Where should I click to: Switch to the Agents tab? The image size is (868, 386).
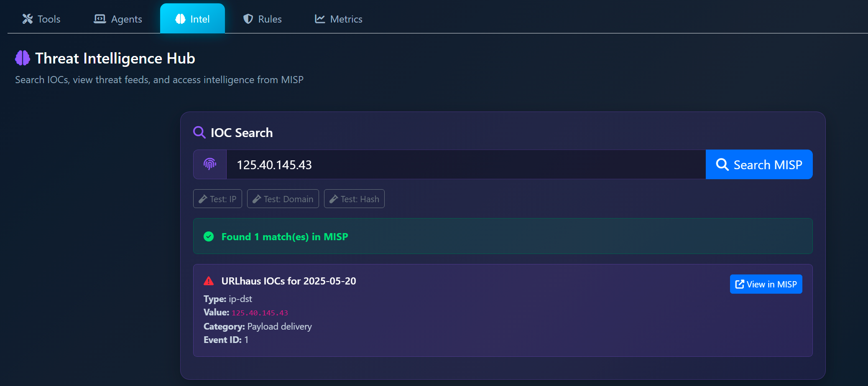point(117,18)
